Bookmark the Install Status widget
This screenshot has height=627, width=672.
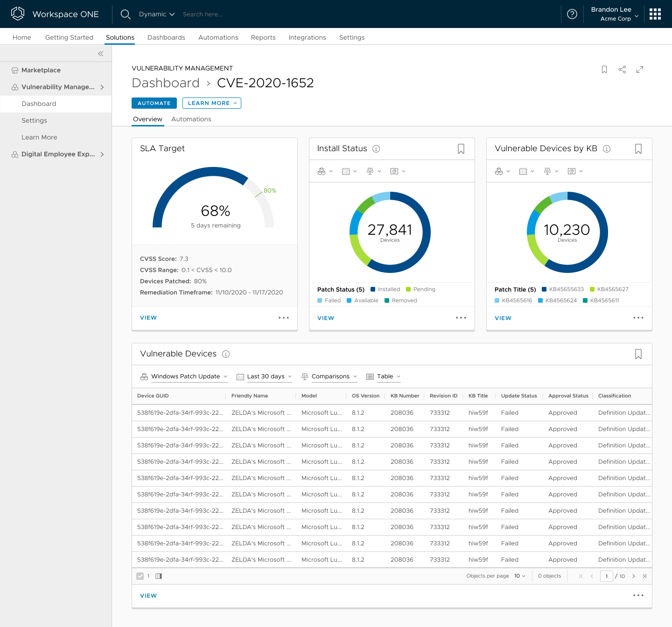coord(461,149)
